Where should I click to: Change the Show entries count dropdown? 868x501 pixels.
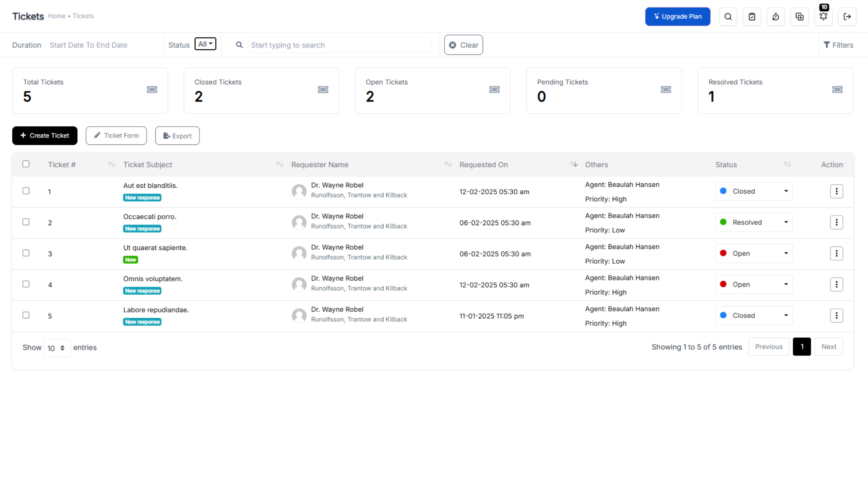[x=57, y=348]
